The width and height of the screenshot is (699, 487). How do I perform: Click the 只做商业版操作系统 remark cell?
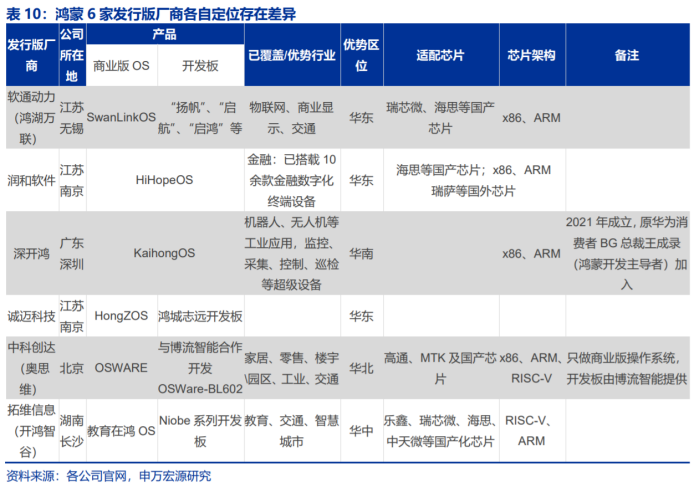click(x=627, y=368)
